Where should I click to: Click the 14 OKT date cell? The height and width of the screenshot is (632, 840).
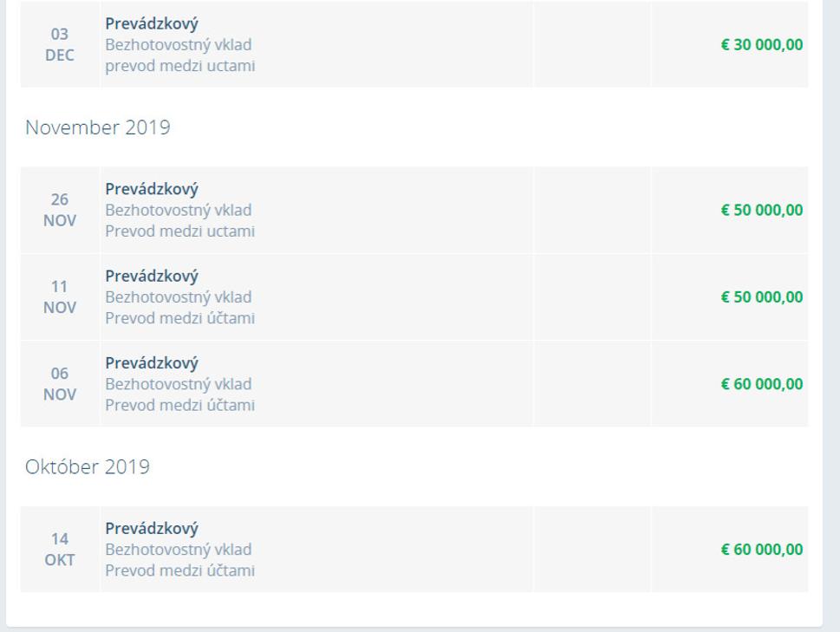[x=60, y=549]
